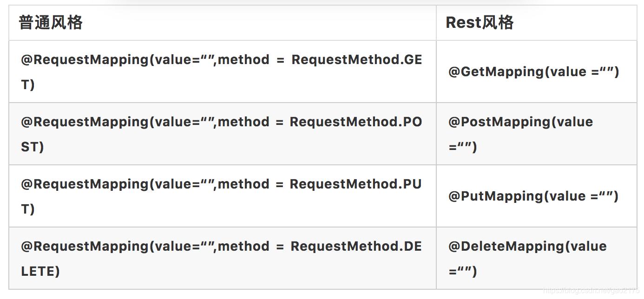Select the RequestMethod.GET mapping cell

[x=223, y=71]
